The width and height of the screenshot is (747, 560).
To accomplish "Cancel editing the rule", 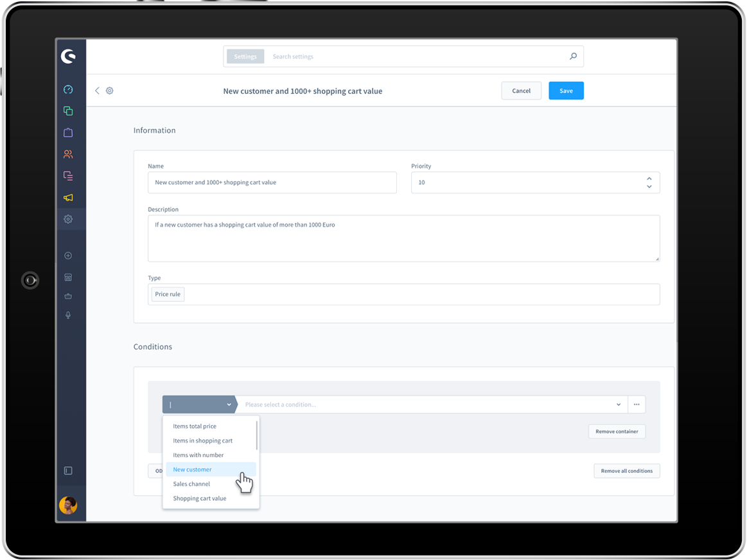I will pyautogui.click(x=521, y=91).
